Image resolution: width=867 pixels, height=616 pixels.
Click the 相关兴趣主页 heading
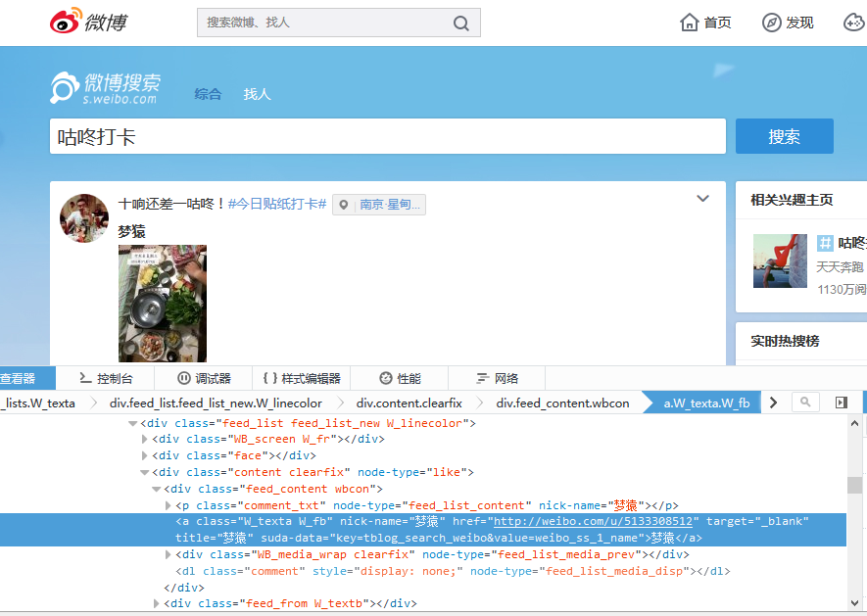pyautogui.click(x=792, y=200)
